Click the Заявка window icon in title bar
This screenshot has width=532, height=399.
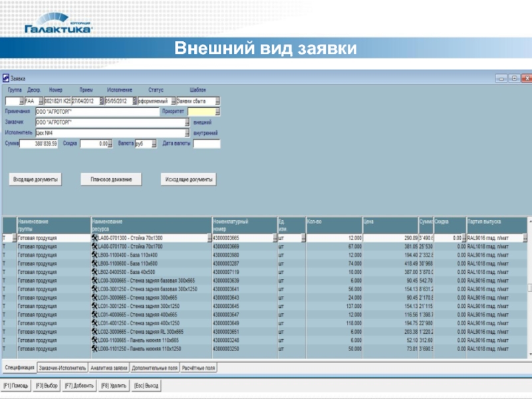coord(5,78)
